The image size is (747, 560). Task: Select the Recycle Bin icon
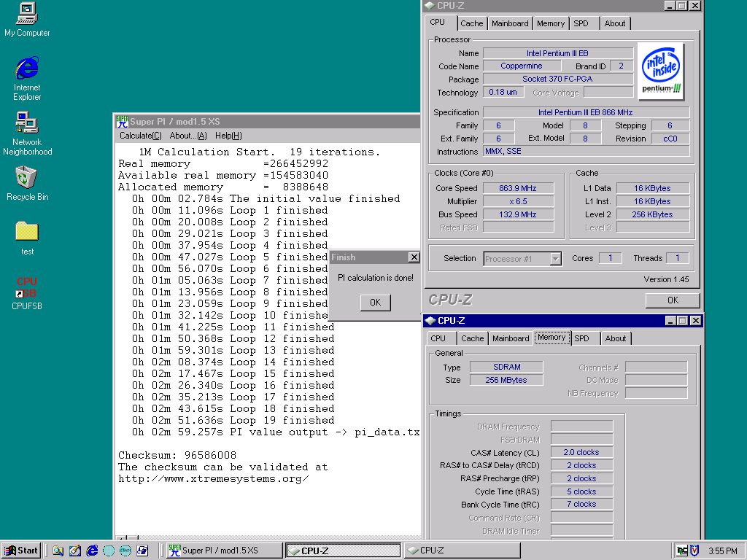(27, 184)
